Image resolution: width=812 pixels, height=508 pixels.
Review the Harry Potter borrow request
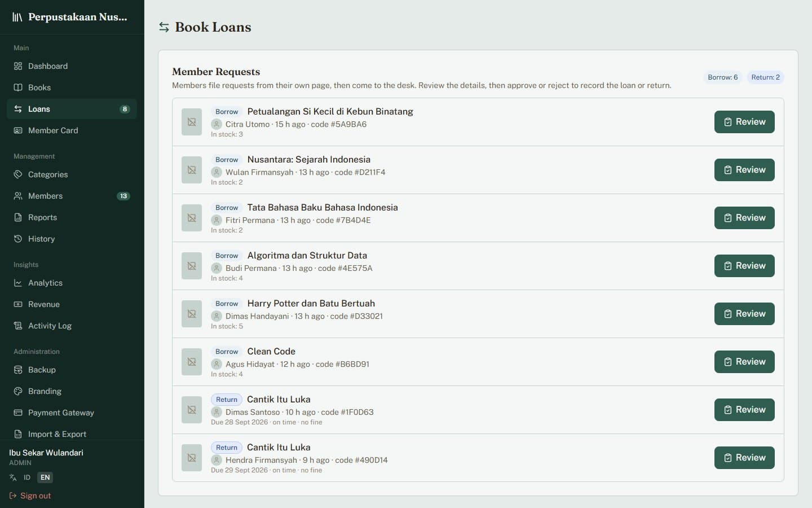(x=744, y=314)
